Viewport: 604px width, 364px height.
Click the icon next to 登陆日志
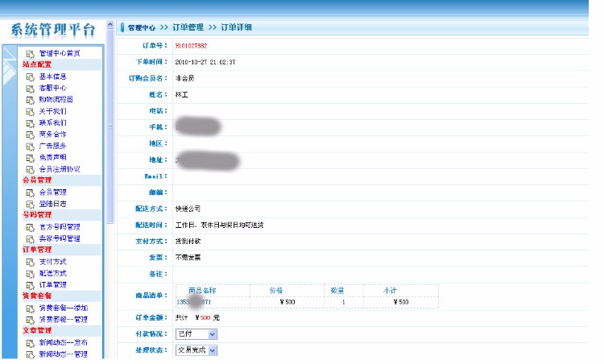coord(30,205)
